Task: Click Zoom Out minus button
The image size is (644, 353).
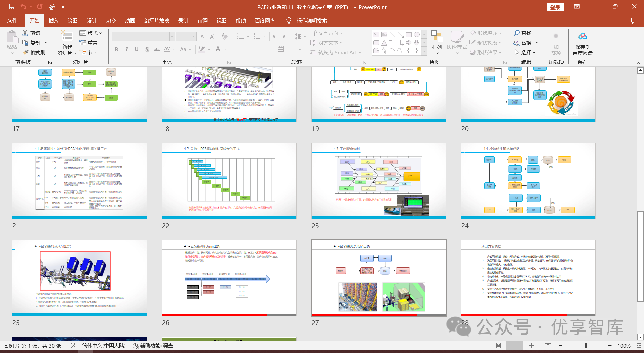Action: 560,346
